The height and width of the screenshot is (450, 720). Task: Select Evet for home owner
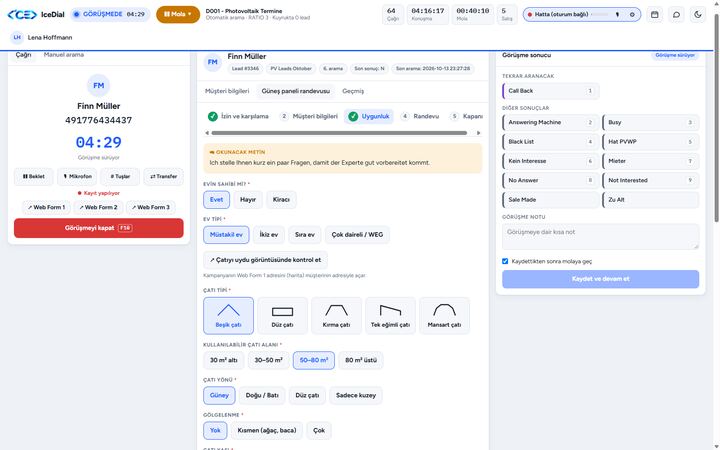point(216,200)
